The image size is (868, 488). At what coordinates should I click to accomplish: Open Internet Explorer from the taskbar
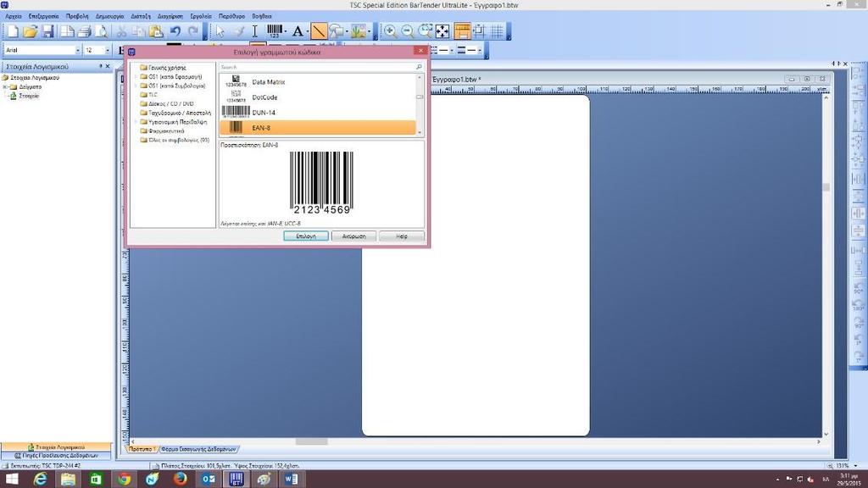coord(40,480)
